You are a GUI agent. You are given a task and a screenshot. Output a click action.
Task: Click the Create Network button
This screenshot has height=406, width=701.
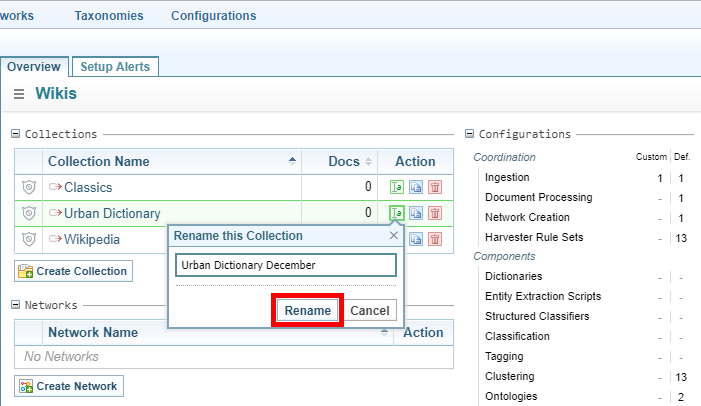coord(69,386)
